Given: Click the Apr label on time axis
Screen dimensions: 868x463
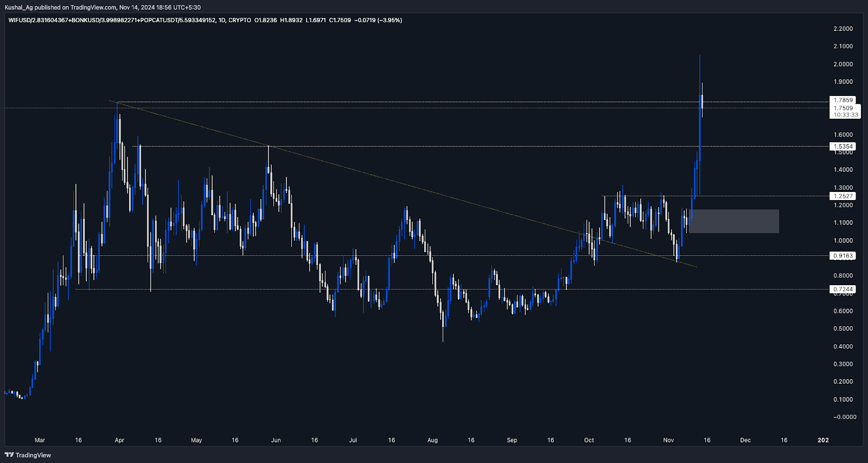Looking at the screenshot, I should point(119,440).
